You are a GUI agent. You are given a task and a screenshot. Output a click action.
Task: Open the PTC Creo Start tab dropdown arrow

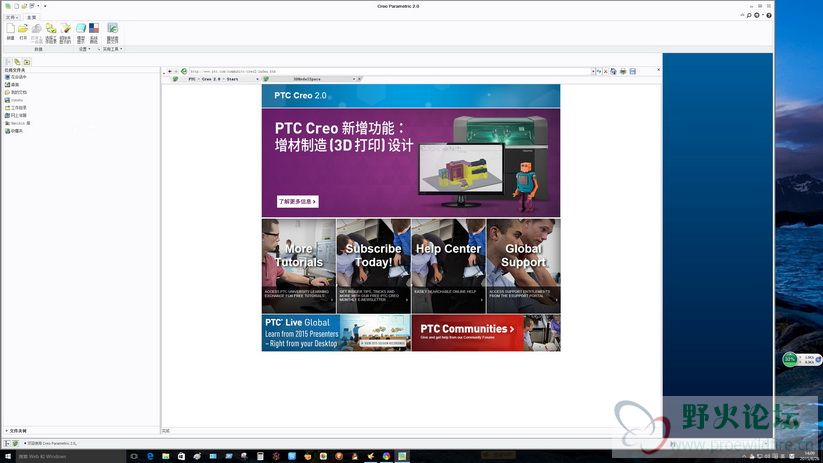point(257,79)
